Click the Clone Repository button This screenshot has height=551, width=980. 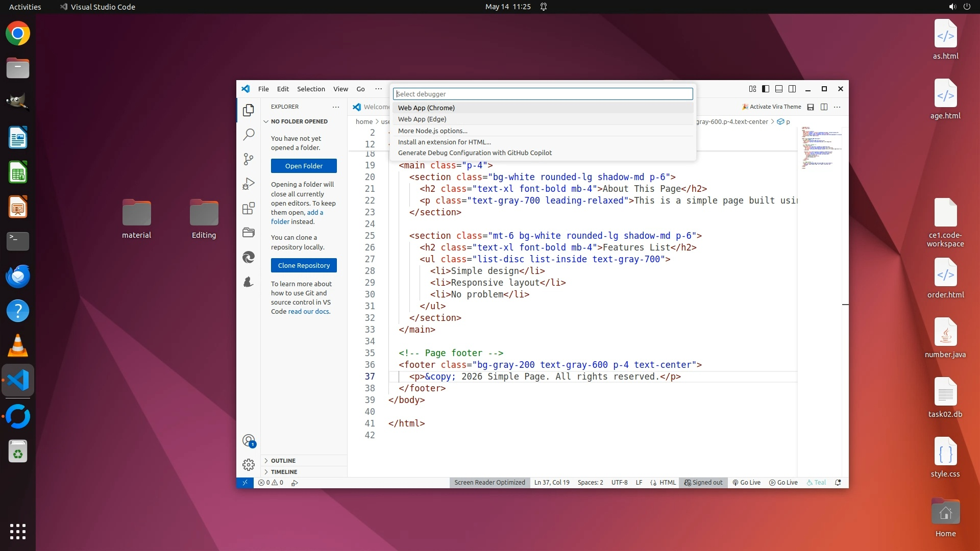click(x=304, y=265)
